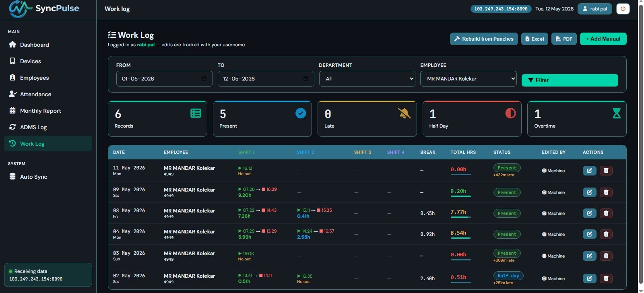Click the Employees badge icon in the sidebar
The height and width of the screenshot is (293, 644).
pos(12,78)
